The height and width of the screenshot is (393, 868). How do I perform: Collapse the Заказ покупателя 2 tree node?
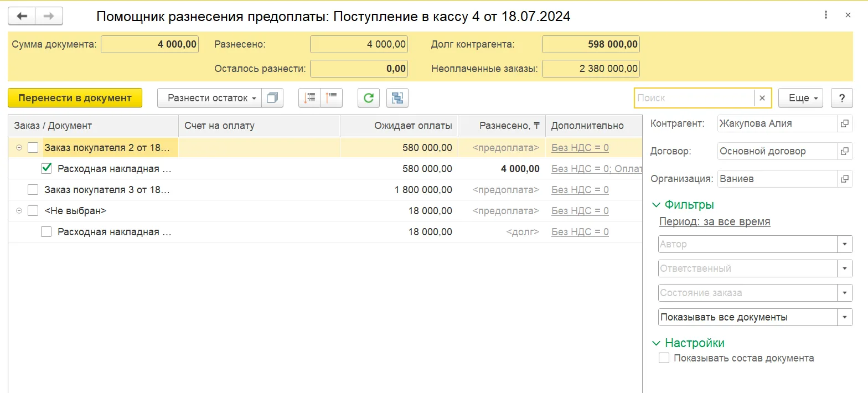point(19,148)
